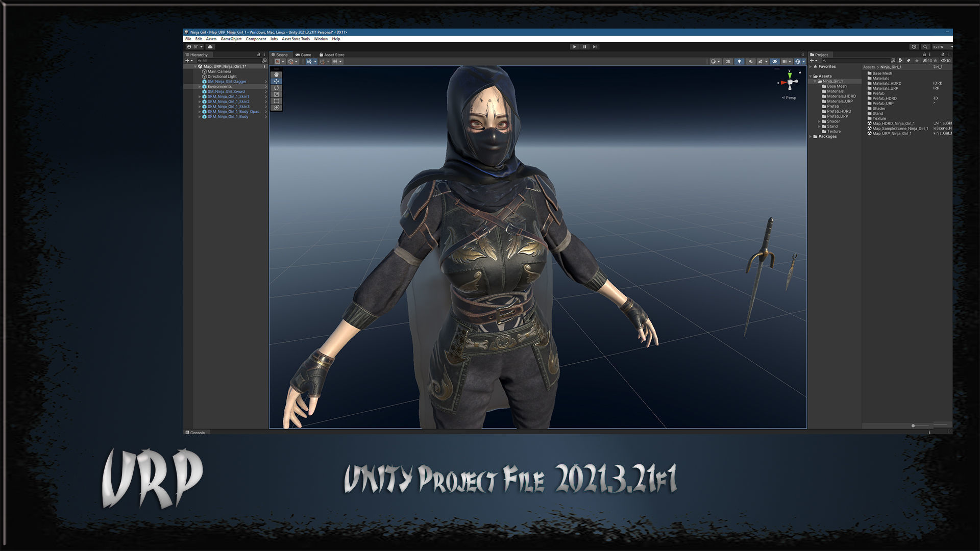Toggle grid visibility in Scene toolbar
This screenshot has width=980, height=551.
[309, 61]
